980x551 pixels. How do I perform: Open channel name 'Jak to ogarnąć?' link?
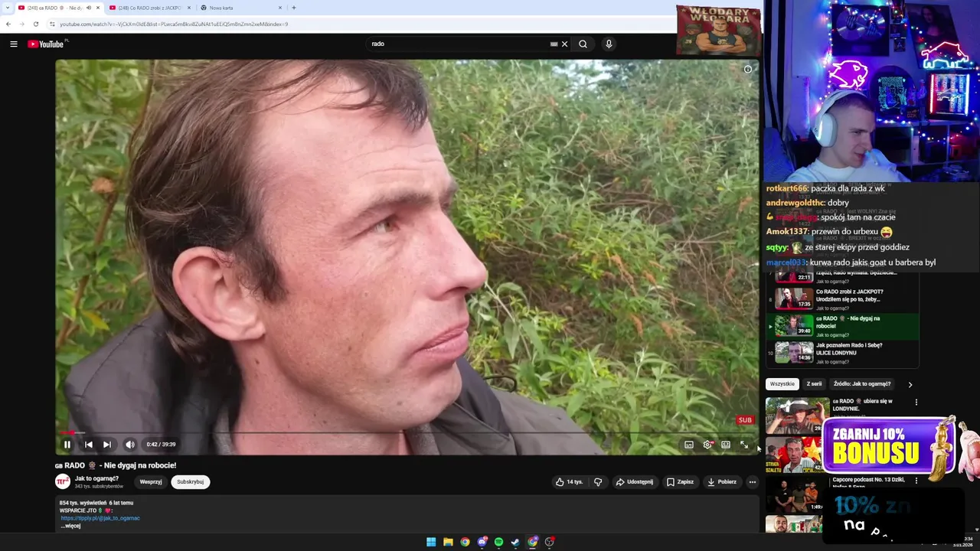pos(96,478)
